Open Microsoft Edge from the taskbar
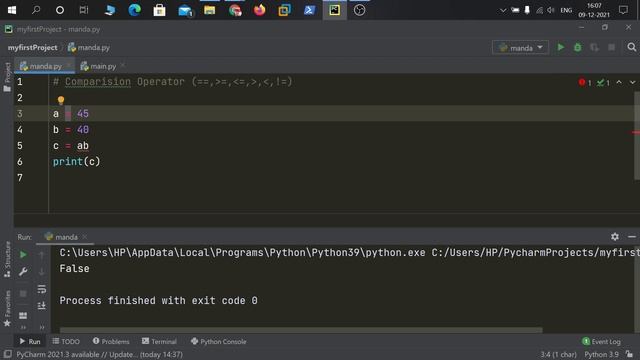 point(134,10)
